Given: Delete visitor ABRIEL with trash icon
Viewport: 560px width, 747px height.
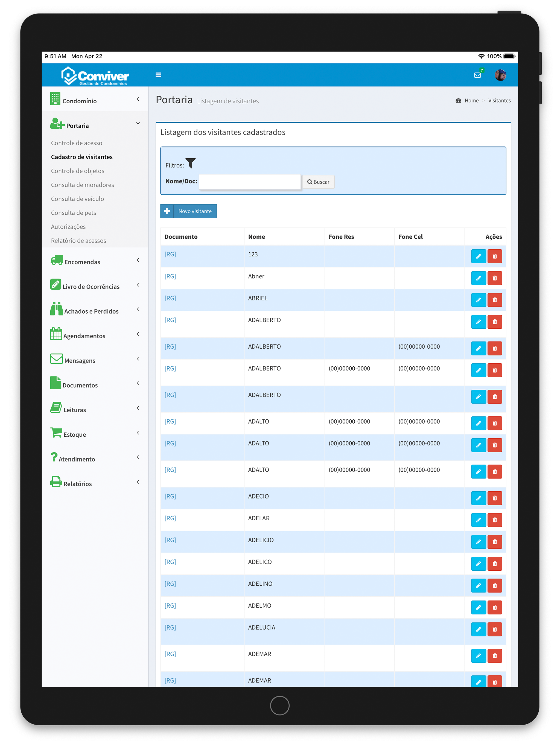Looking at the screenshot, I should (x=494, y=300).
